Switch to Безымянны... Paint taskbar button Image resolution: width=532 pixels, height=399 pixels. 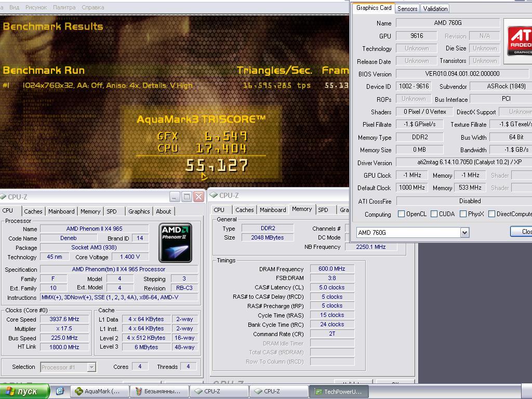tap(159, 392)
